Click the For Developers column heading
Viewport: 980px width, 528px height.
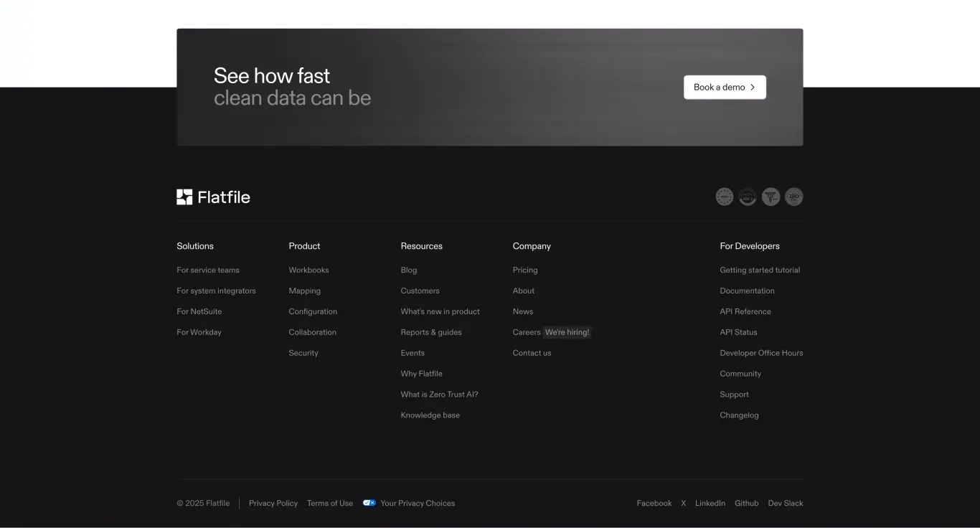coord(750,246)
